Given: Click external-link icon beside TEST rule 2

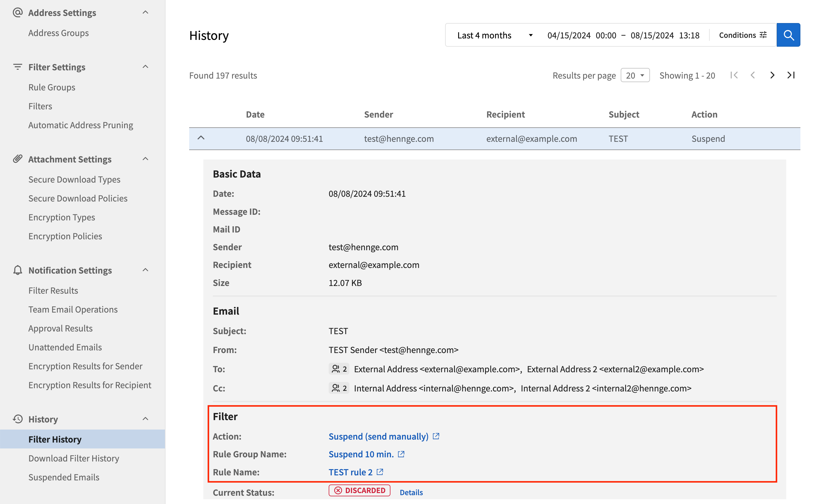Looking at the screenshot, I should click(x=380, y=472).
